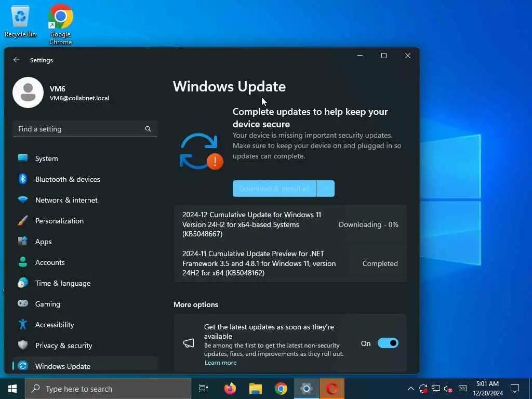The width and height of the screenshot is (532, 399).
Task: Go back using the Settings back arrow
Action: click(x=16, y=60)
